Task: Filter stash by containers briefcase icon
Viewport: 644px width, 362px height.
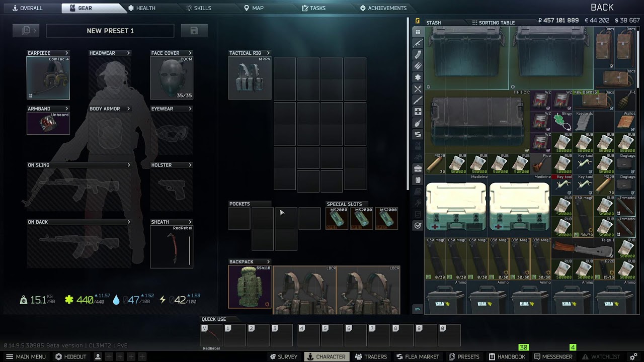Action: pyautogui.click(x=418, y=168)
